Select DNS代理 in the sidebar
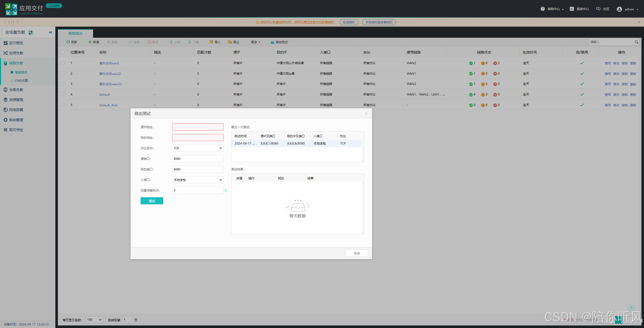Viewport: 644px width, 328px height. coord(21,80)
